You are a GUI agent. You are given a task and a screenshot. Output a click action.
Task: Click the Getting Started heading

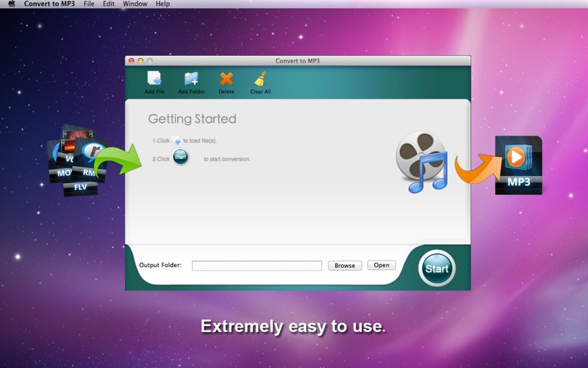pos(192,119)
